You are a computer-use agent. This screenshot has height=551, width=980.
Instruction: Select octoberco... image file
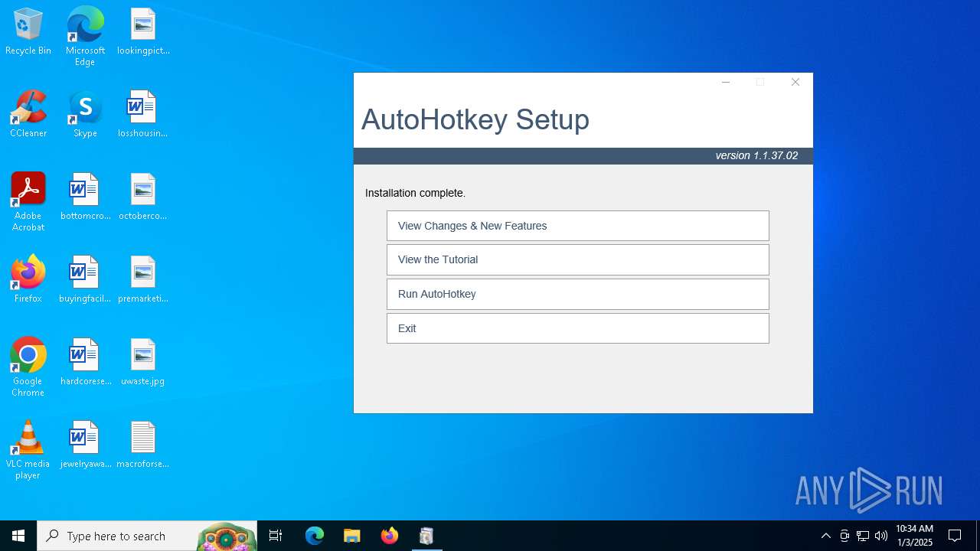(x=143, y=197)
